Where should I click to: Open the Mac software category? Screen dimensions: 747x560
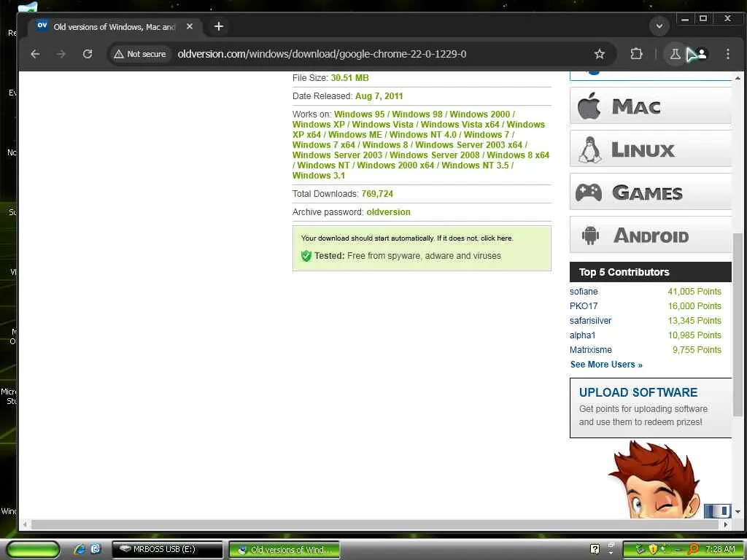(x=651, y=106)
